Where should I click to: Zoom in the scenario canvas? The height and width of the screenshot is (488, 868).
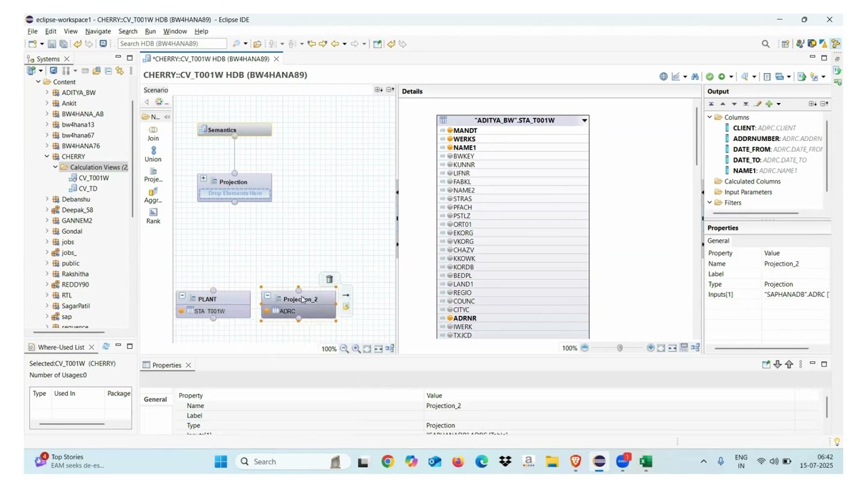pyautogui.click(x=356, y=348)
